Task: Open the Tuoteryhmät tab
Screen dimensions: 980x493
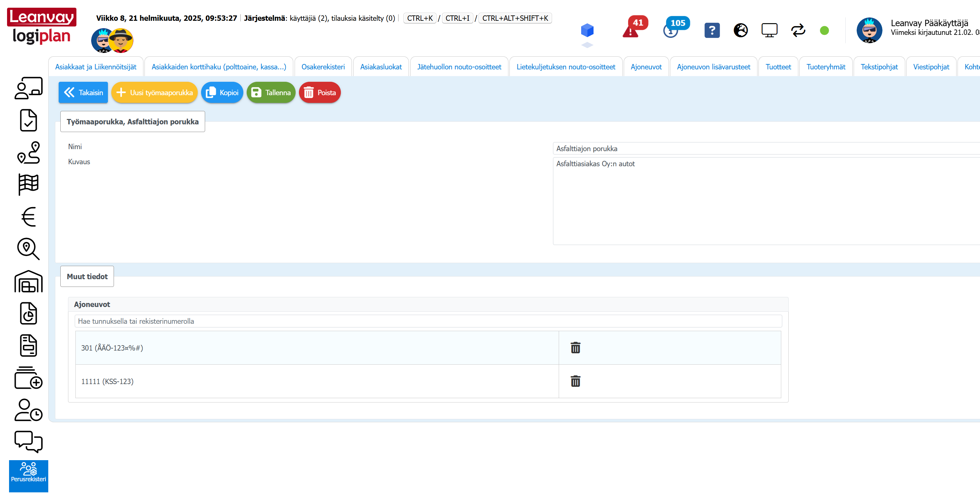Action: [x=825, y=67]
